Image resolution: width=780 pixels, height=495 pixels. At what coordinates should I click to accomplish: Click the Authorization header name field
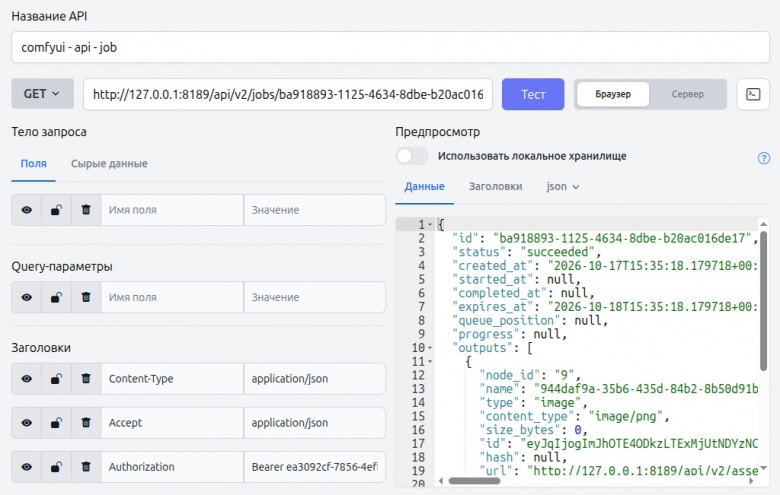point(172,467)
